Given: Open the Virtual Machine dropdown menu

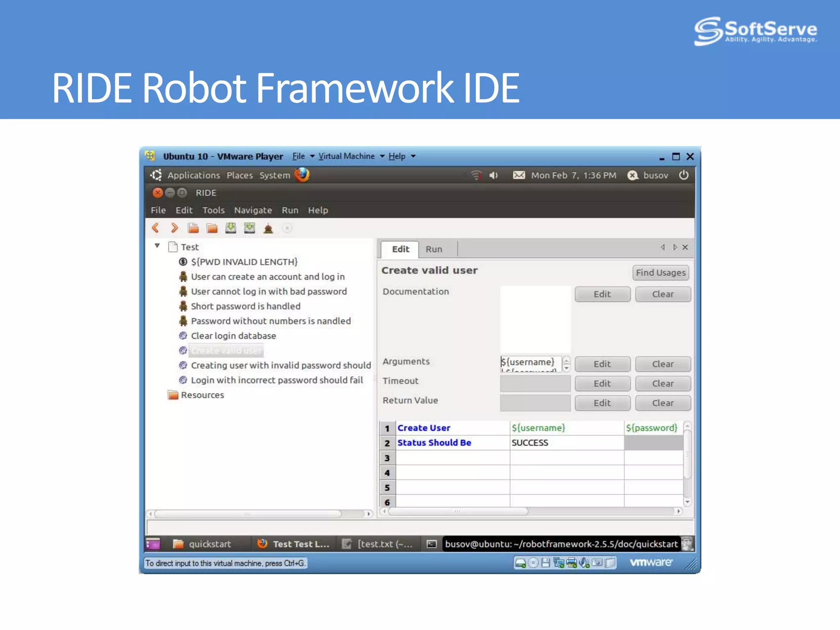Looking at the screenshot, I should [351, 156].
